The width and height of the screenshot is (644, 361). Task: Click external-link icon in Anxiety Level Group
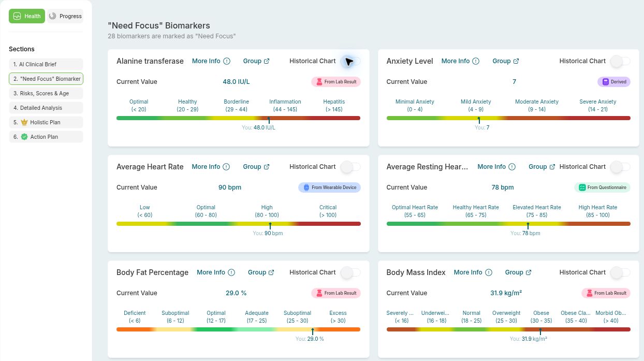click(516, 61)
